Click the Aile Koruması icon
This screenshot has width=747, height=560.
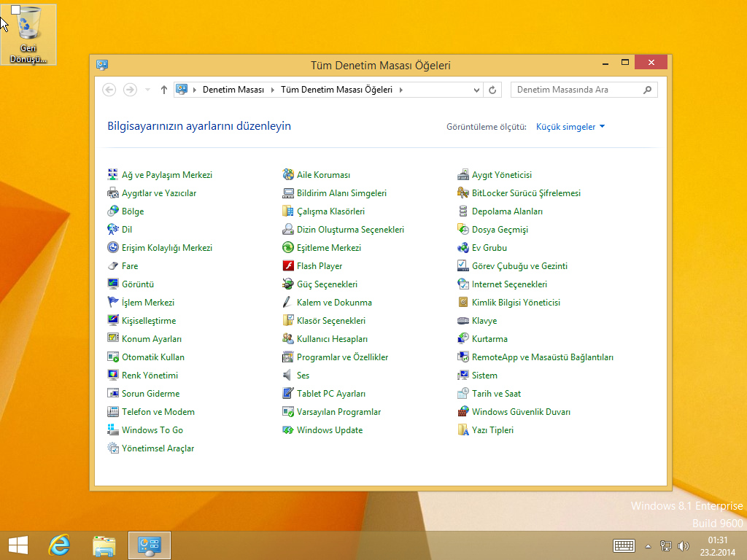(288, 175)
